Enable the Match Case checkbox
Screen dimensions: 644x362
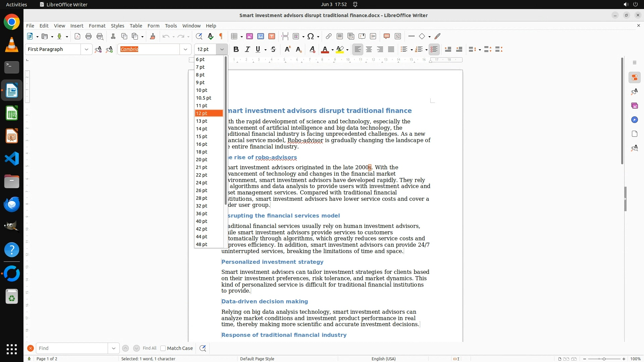click(x=163, y=348)
